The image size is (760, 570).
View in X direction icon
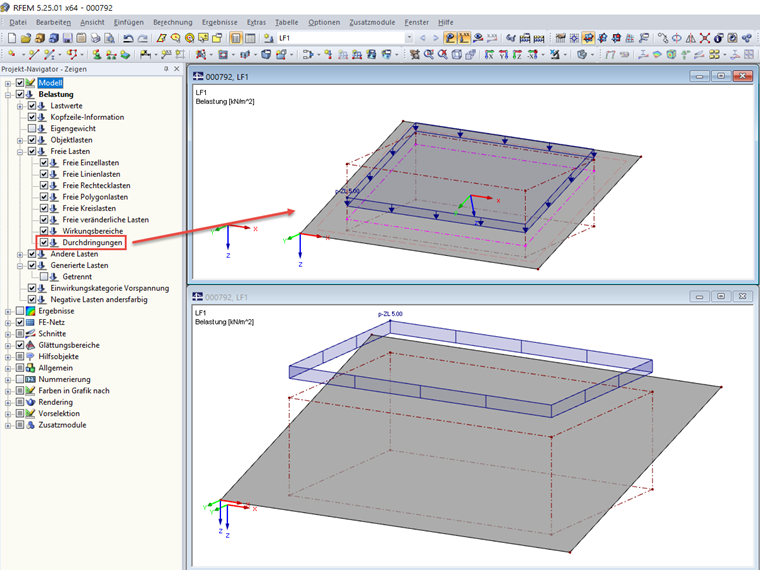[x=489, y=54]
